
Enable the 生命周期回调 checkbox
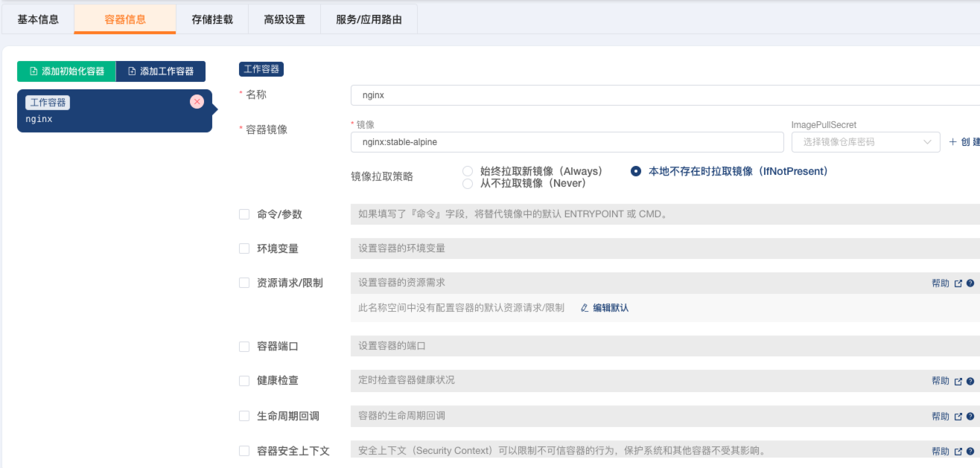click(x=244, y=416)
